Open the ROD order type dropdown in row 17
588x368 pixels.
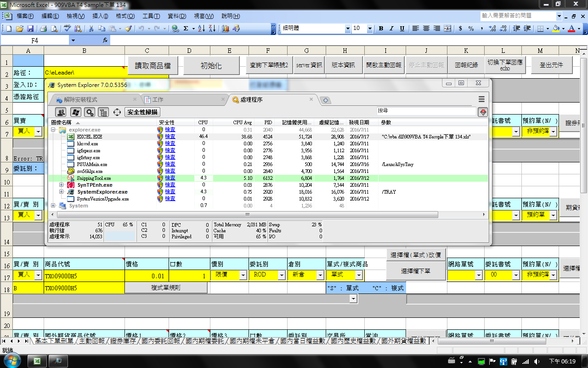pos(282,275)
